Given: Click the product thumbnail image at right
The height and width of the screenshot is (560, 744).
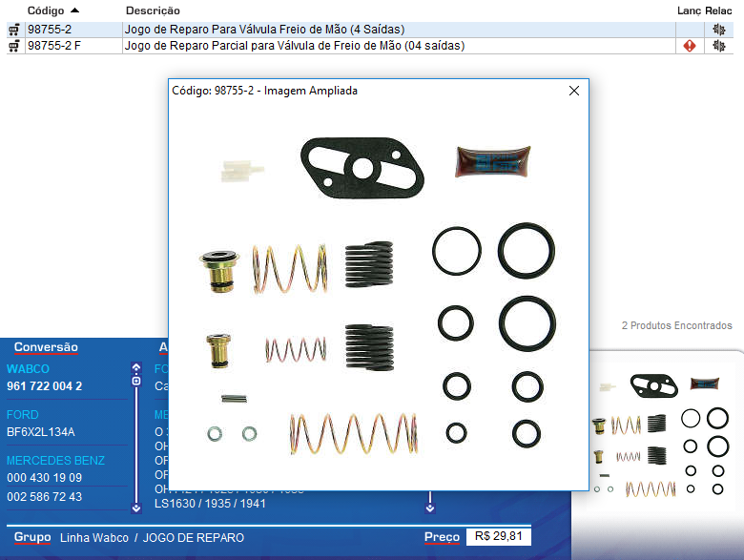Looking at the screenshot, I should (664, 439).
